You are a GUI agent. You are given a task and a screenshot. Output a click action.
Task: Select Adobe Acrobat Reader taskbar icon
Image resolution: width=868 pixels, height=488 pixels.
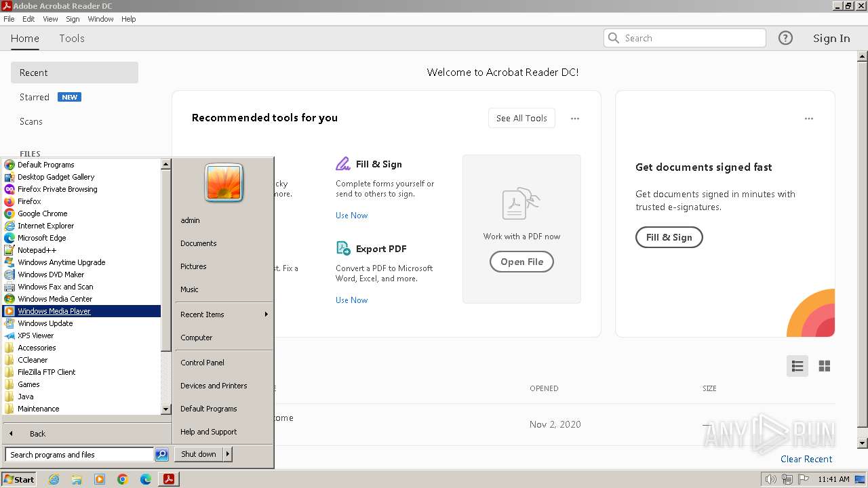pos(169,479)
